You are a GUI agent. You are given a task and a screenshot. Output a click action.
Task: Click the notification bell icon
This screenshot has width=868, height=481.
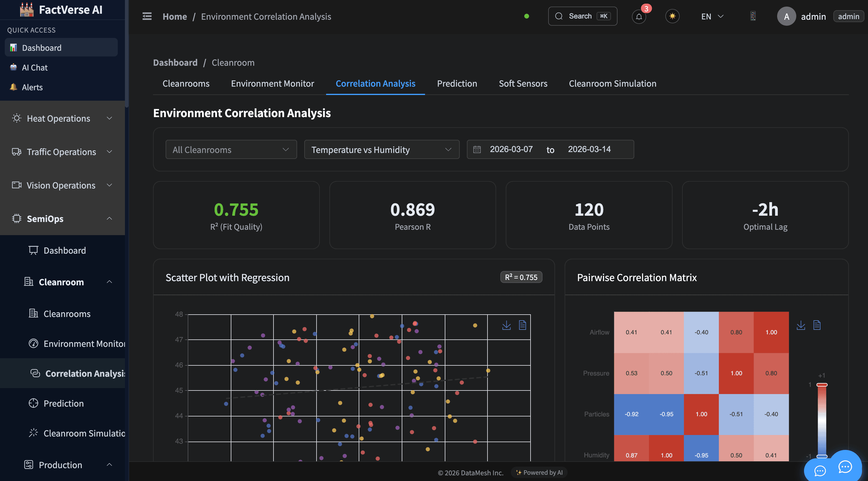click(638, 16)
